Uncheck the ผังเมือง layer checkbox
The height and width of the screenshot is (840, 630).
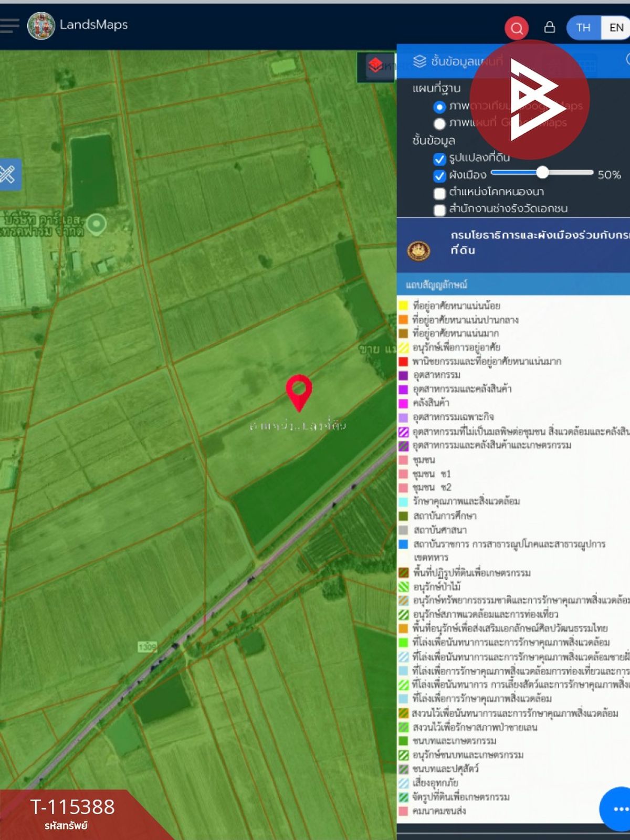tap(440, 176)
